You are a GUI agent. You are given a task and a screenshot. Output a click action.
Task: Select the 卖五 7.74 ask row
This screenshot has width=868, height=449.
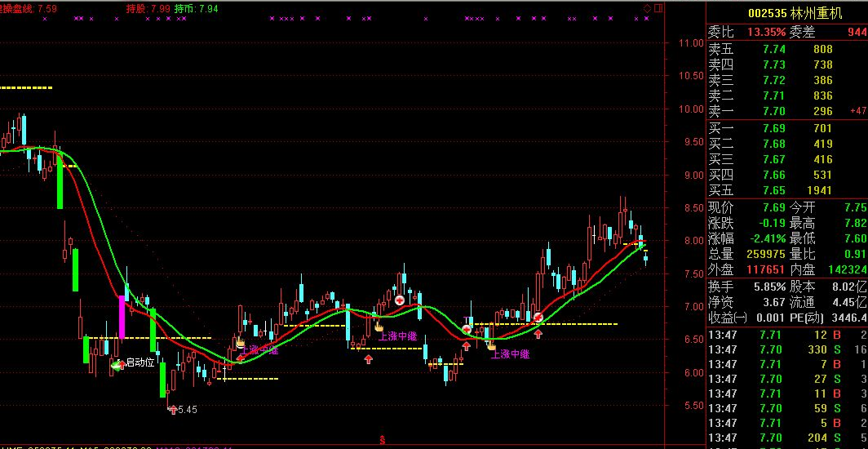(787, 49)
